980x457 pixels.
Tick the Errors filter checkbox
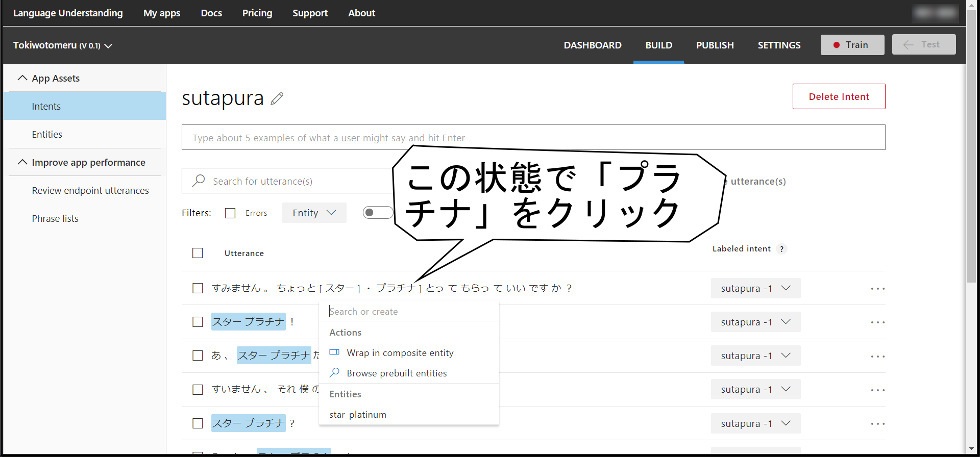pyautogui.click(x=230, y=213)
